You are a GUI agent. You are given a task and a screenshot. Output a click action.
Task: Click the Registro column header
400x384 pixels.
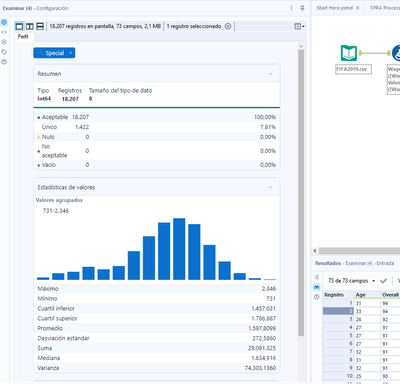(338, 295)
